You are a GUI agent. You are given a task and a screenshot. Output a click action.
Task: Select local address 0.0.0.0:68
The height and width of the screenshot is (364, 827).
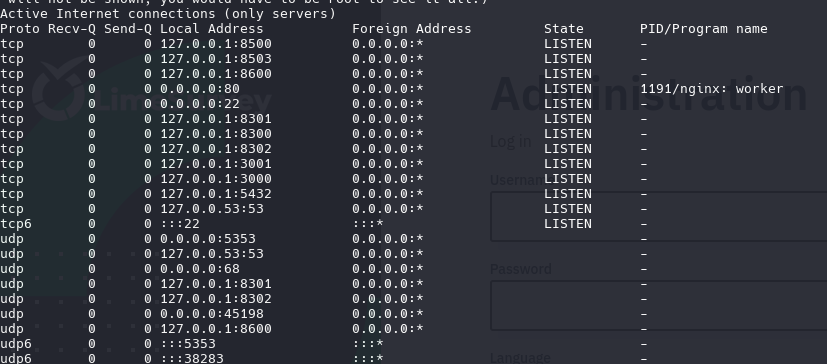point(200,269)
